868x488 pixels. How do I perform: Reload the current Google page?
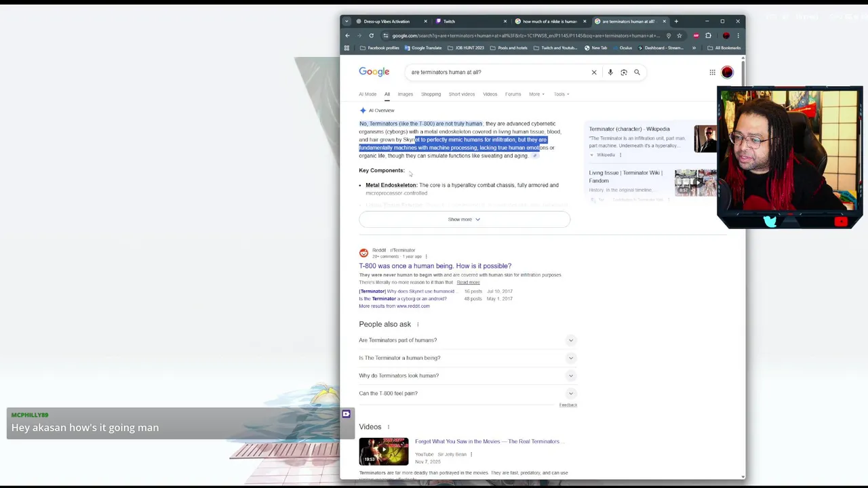point(371,35)
